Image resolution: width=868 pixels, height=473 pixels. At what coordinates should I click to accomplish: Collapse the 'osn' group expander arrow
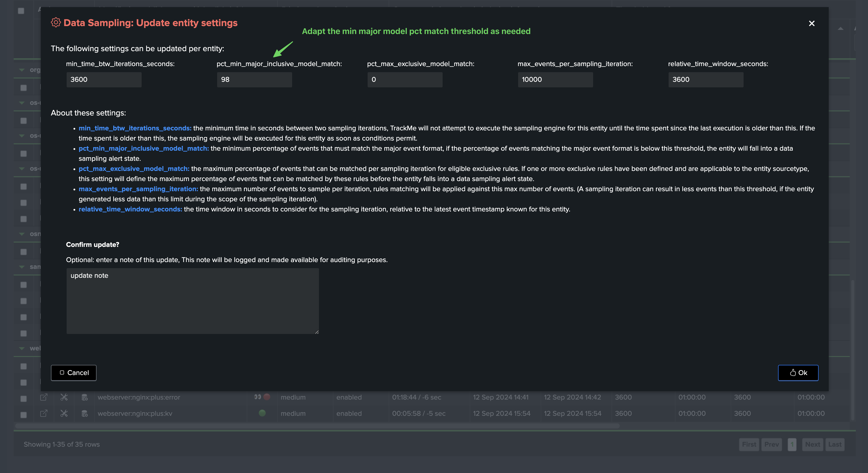(x=22, y=234)
